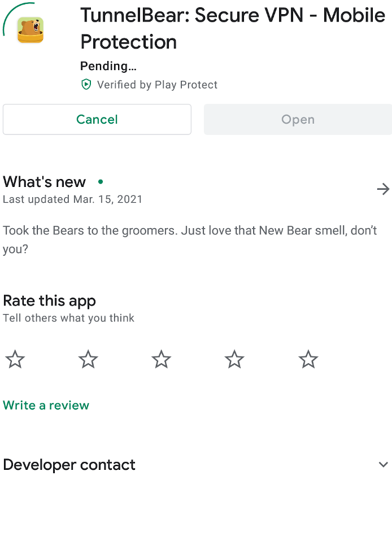Click the green dot next to What's new
The height and width of the screenshot is (554, 392).
coord(101,182)
